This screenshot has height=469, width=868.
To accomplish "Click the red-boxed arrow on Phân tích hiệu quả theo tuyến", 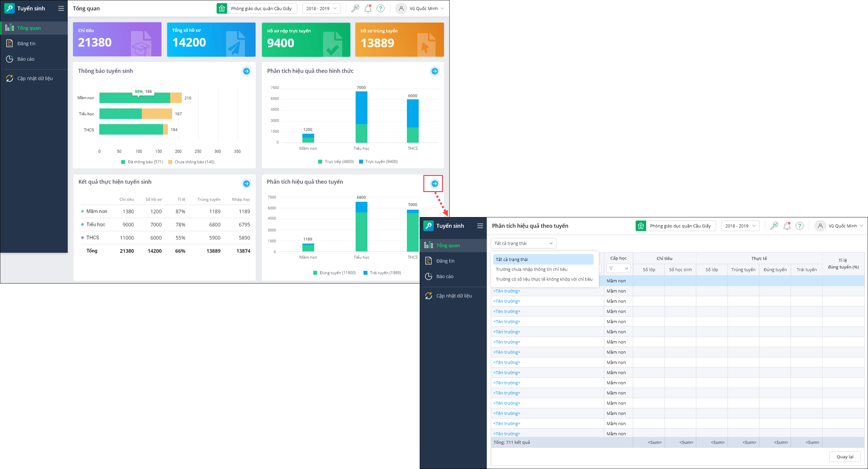I will 435,184.
